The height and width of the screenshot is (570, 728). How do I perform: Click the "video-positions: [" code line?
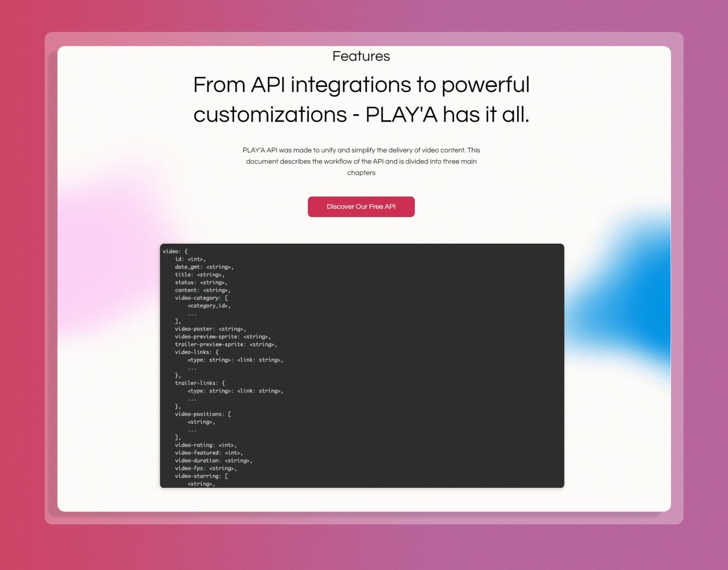tap(203, 414)
